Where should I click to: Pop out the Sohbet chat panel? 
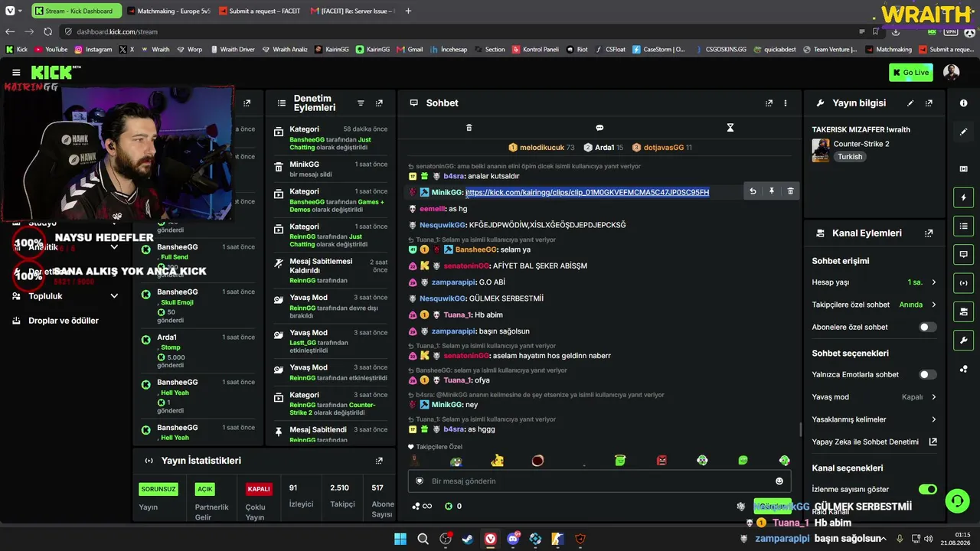click(x=769, y=103)
